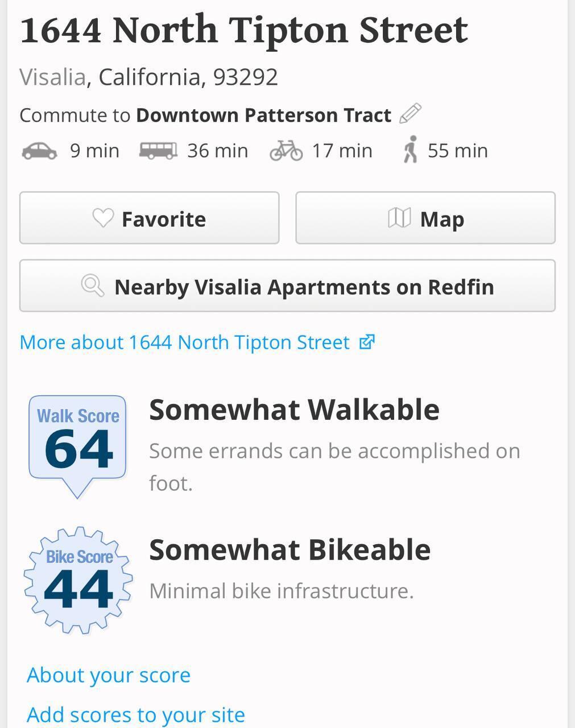Image resolution: width=575 pixels, height=728 pixels.
Task: Click the Downtown Patterson Tract commute destination
Action: tap(263, 115)
